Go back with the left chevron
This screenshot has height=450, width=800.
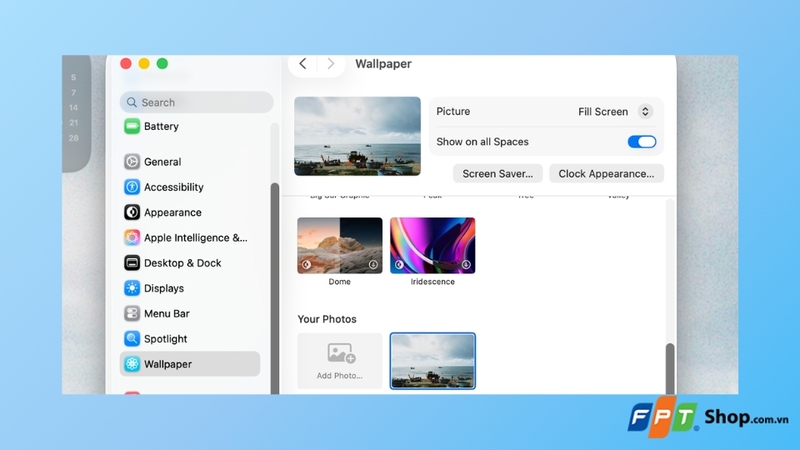click(303, 63)
